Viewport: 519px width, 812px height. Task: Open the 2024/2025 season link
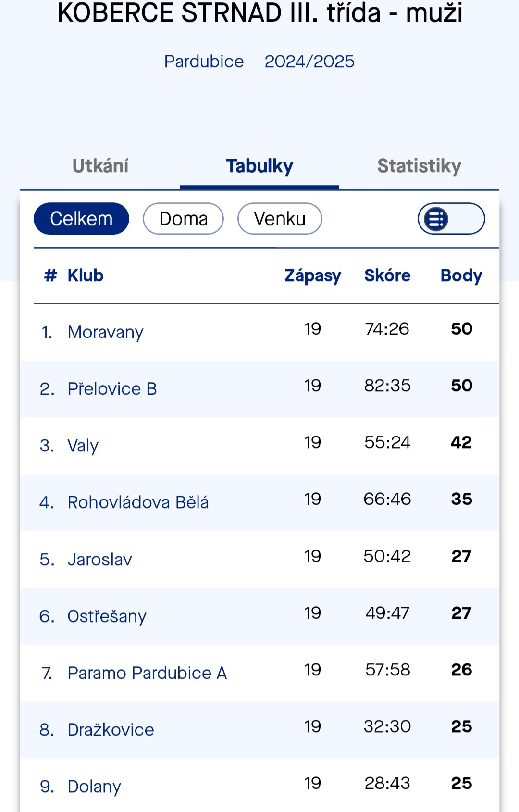tap(309, 62)
